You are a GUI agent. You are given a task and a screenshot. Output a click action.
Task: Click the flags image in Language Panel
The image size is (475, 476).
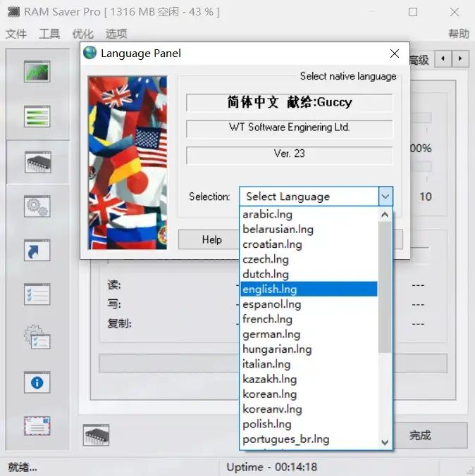(x=128, y=163)
